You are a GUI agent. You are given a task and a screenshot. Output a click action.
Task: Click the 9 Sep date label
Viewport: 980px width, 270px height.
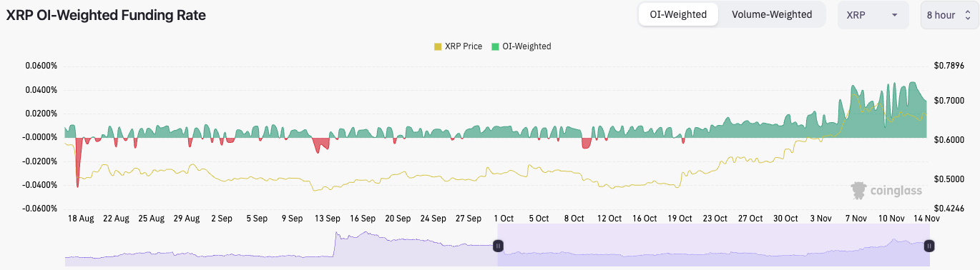[x=292, y=219]
